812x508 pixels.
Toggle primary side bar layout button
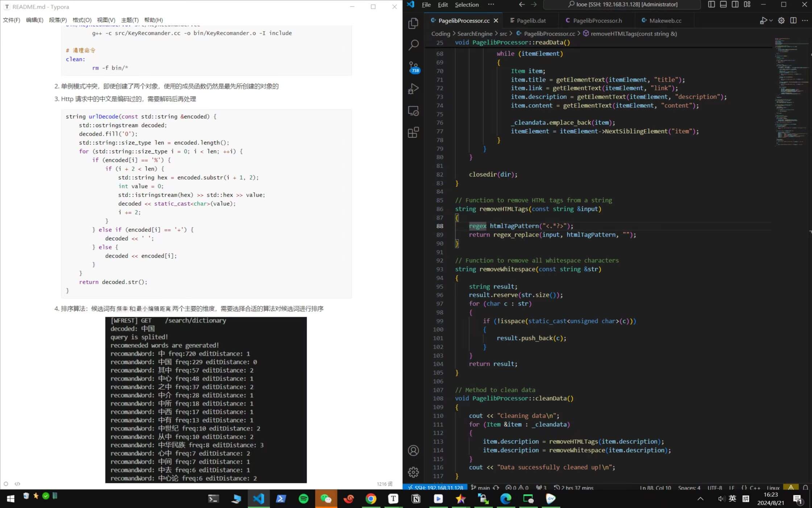click(x=711, y=4)
